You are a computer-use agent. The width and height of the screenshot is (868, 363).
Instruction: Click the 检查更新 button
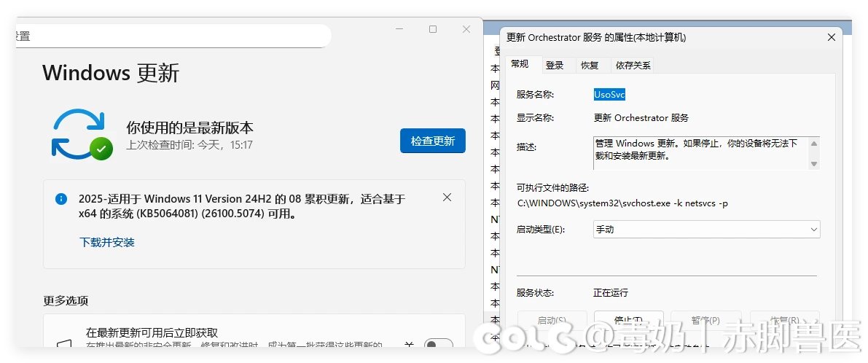click(x=432, y=141)
